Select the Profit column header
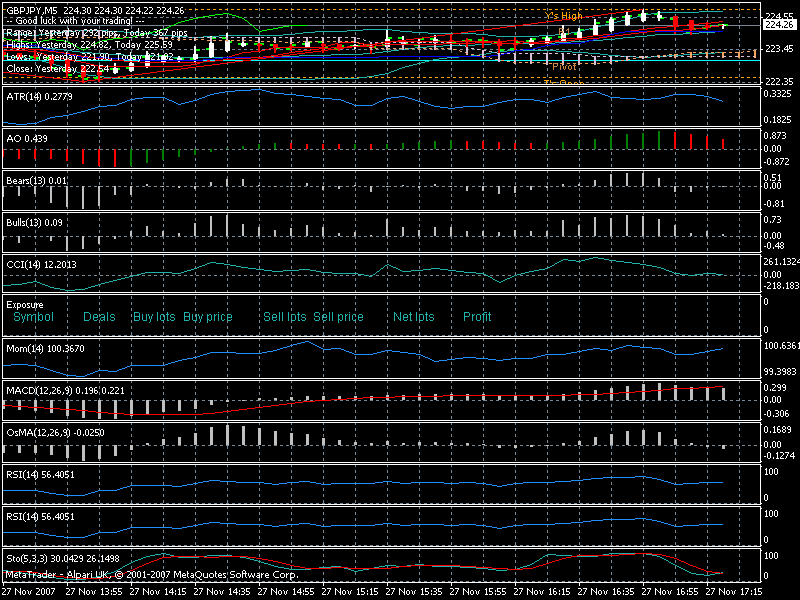The width and height of the screenshot is (800, 600). [x=477, y=317]
